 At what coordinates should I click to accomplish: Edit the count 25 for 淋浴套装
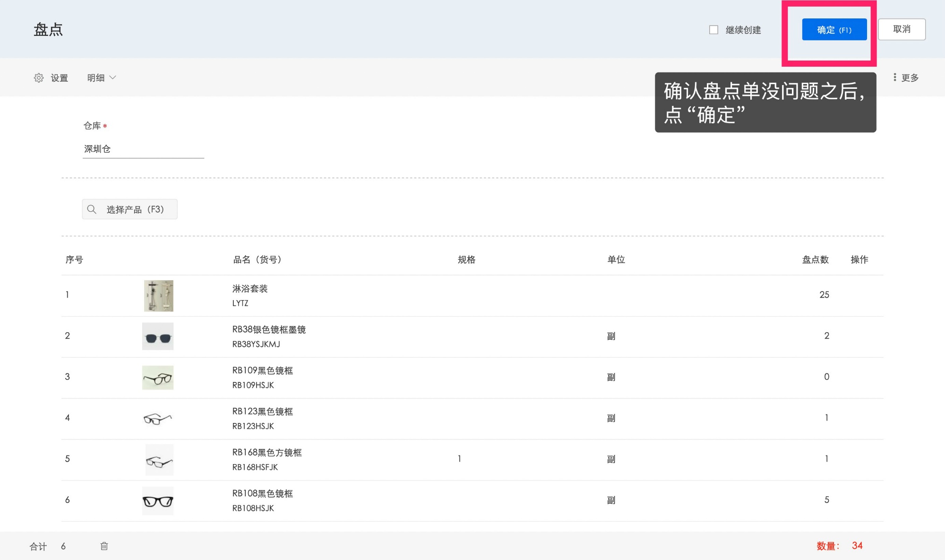824,295
